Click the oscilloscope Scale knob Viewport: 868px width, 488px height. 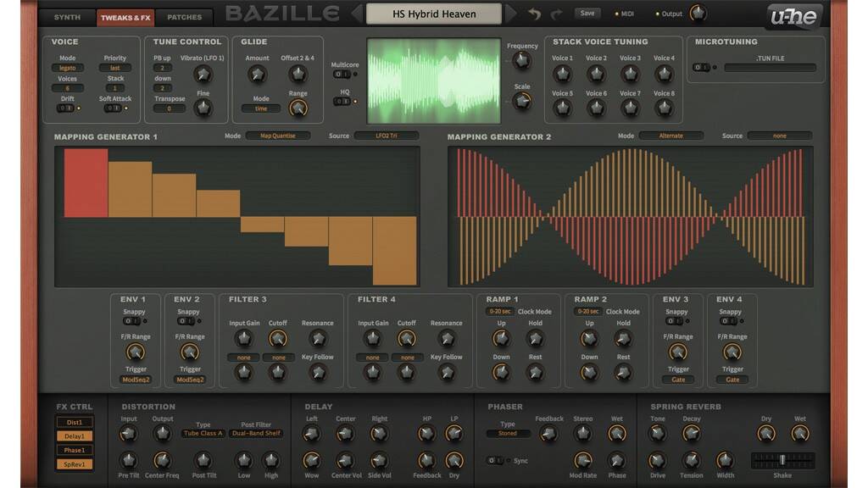[521, 102]
